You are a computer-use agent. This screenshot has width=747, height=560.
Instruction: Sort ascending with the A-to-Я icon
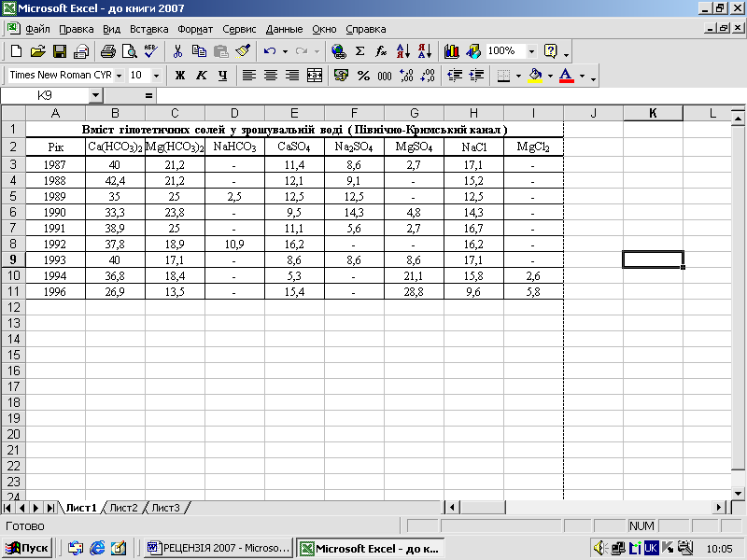coord(402,51)
